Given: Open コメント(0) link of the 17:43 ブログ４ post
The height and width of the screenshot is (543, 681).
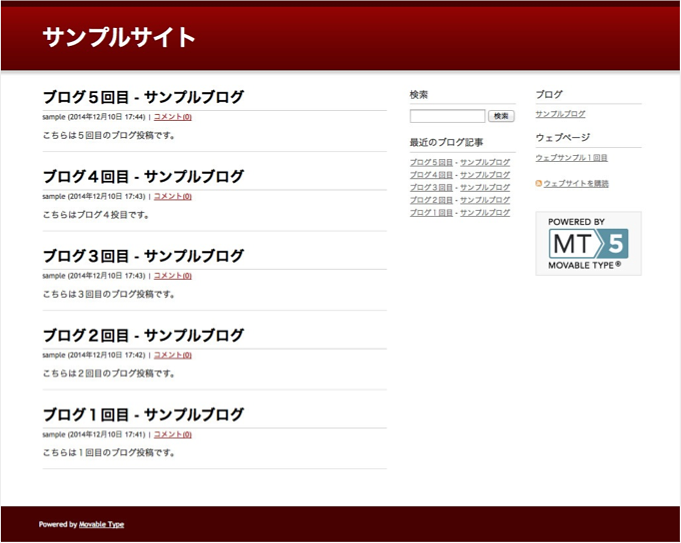Looking at the screenshot, I should pos(173,196).
